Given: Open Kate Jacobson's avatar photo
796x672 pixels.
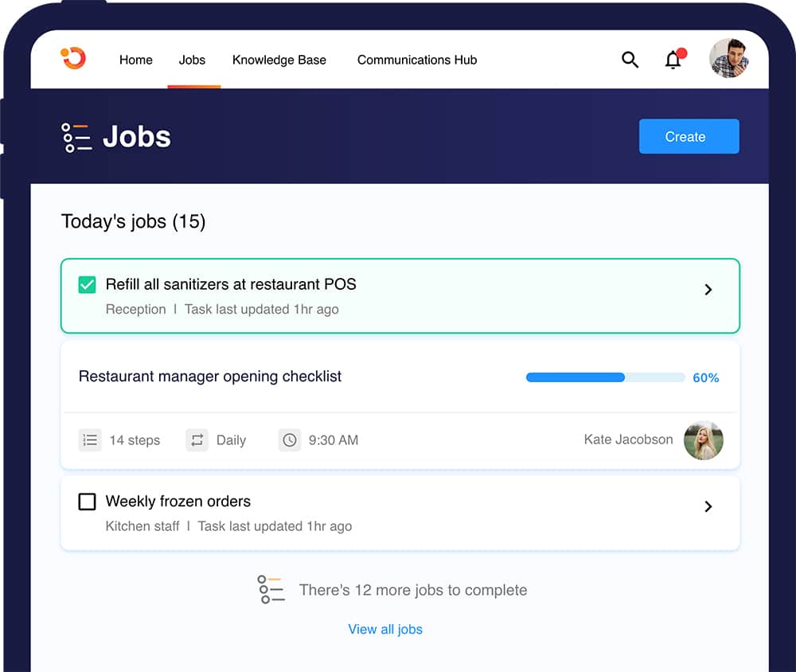Looking at the screenshot, I should click(704, 440).
